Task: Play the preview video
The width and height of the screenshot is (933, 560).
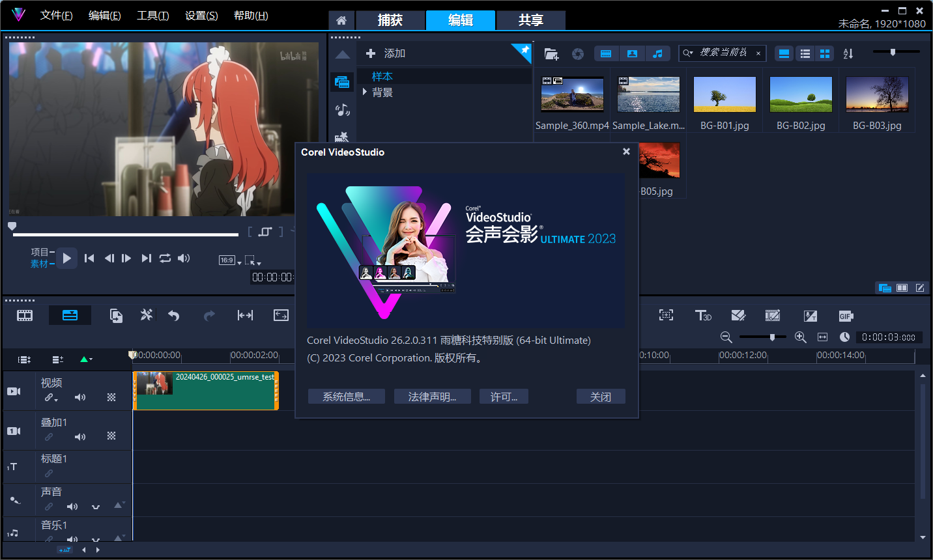Action: click(66, 259)
